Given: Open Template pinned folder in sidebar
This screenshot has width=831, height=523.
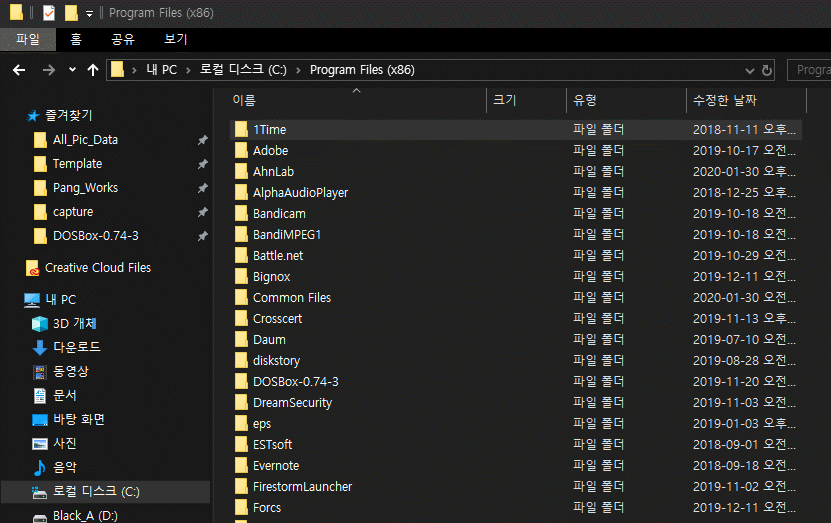Looking at the screenshot, I should pyautogui.click(x=77, y=164).
